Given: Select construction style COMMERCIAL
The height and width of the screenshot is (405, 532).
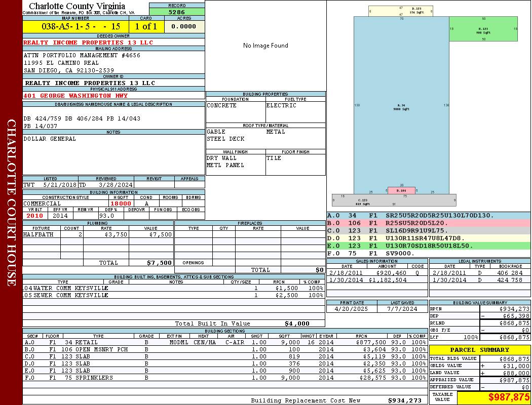Looking at the screenshot, I should point(42,204).
